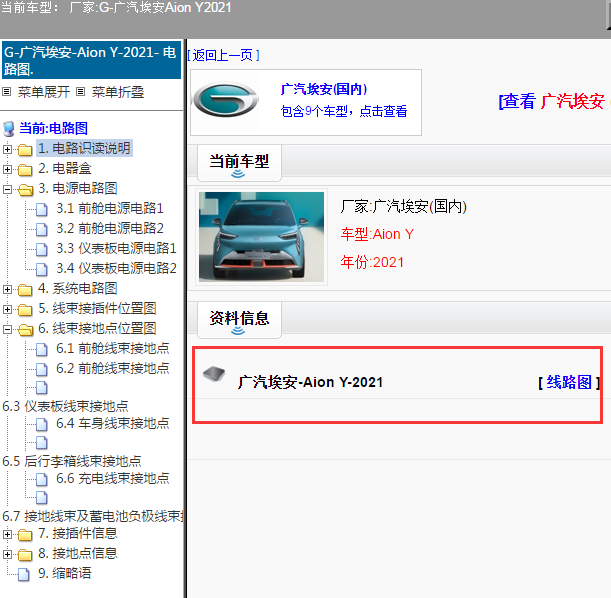Open the 资料信息 tab

pyautogui.click(x=239, y=320)
